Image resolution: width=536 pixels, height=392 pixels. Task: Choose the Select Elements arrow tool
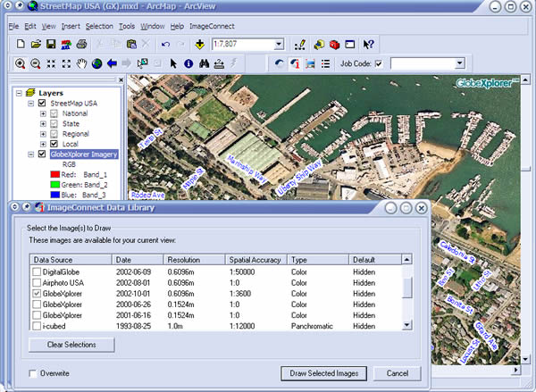tap(173, 63)
